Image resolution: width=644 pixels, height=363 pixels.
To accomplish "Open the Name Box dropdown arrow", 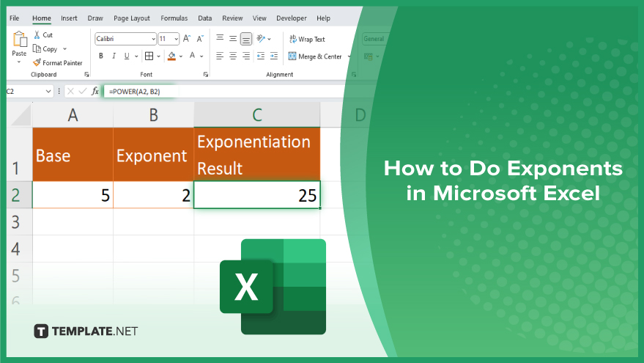I will click(48, 91).
